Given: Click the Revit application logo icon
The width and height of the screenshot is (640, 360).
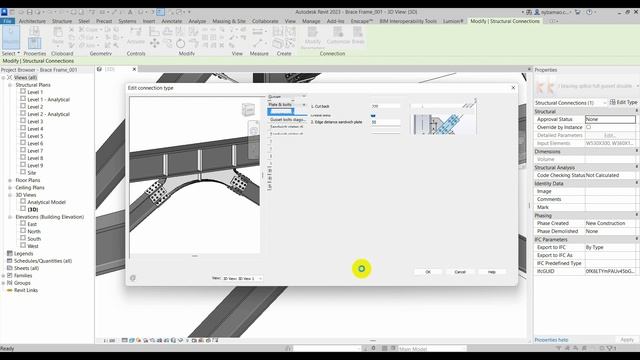Looking at the screenshot, I should click(4, 12).
